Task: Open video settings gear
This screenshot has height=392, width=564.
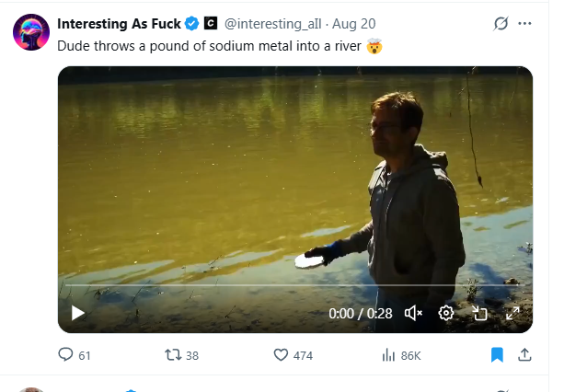Action: tap(446, 313)
